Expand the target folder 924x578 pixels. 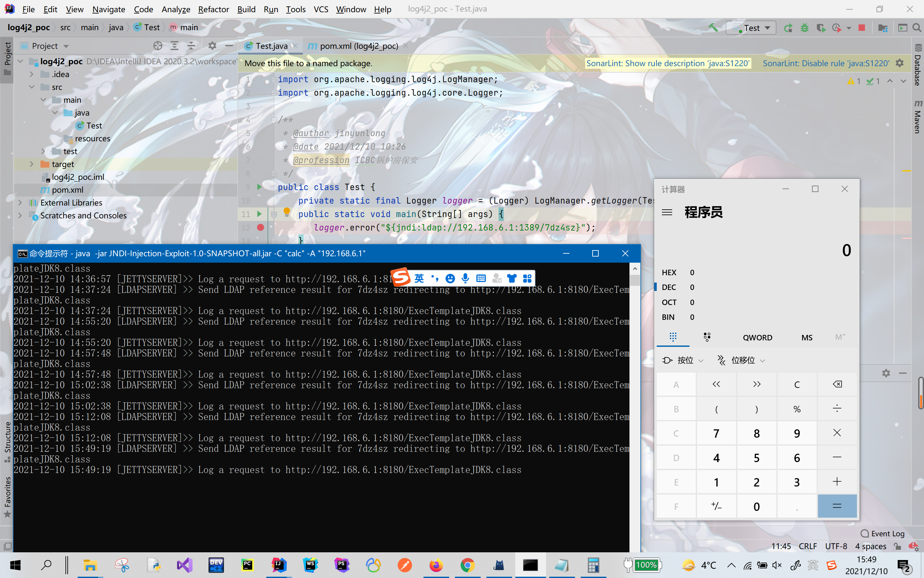pos(32,164)
